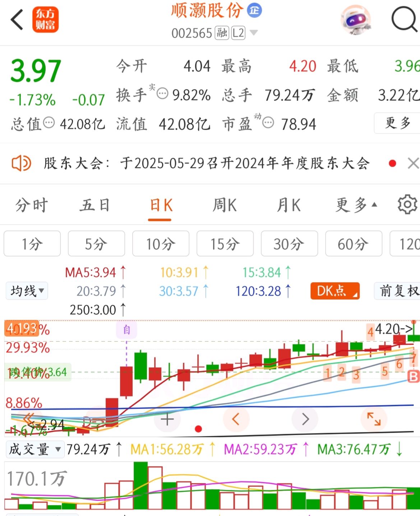Dismiss the announcement with X

[413, 163]
